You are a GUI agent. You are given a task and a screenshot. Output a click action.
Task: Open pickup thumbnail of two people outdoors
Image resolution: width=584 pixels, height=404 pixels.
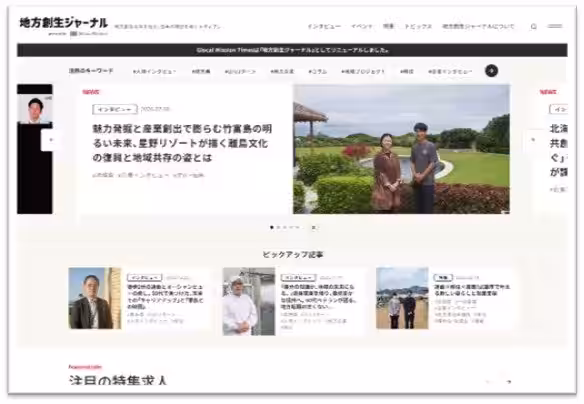(x=402, y=298)
